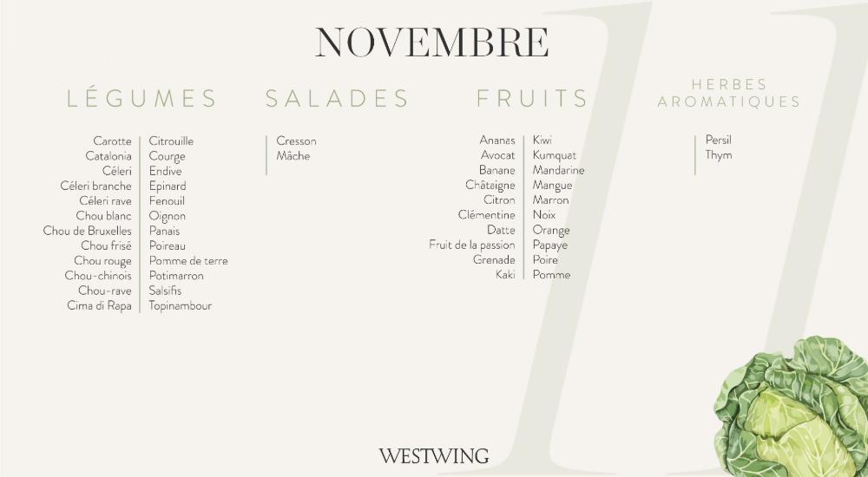This screenshot has width=868, height=477.
Task: Click the Ananas fruit entry
Action: pyautogui.click(x=497, y=140)
